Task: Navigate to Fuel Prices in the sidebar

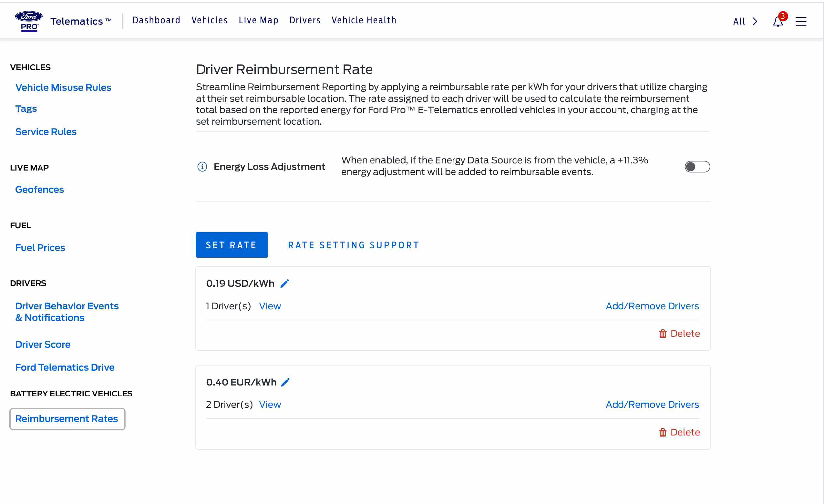Action: (x=40, y=247)
